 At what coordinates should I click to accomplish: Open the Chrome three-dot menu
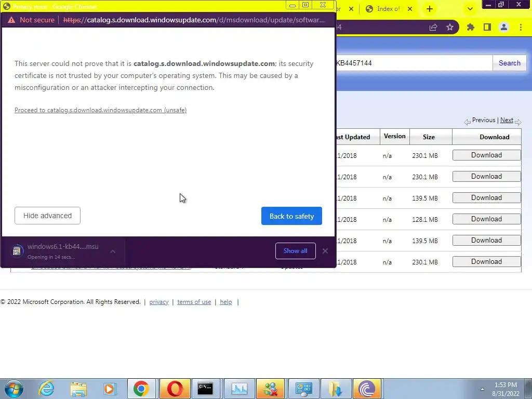pos(521,27)
